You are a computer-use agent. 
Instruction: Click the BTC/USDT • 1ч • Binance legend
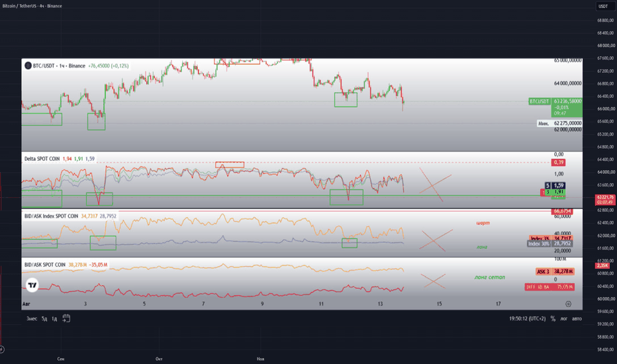click(x=59, y=66)
